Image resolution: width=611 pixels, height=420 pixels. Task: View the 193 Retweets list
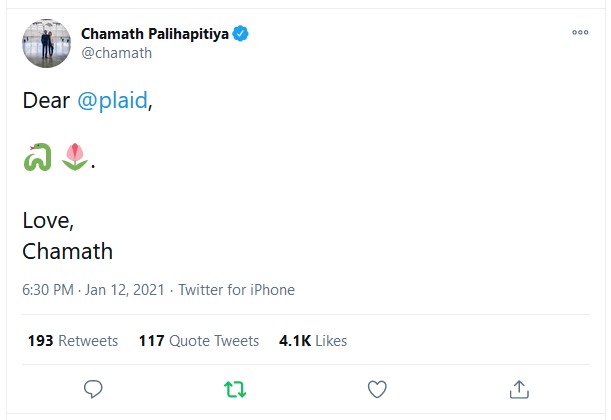[x=73, y=341]
